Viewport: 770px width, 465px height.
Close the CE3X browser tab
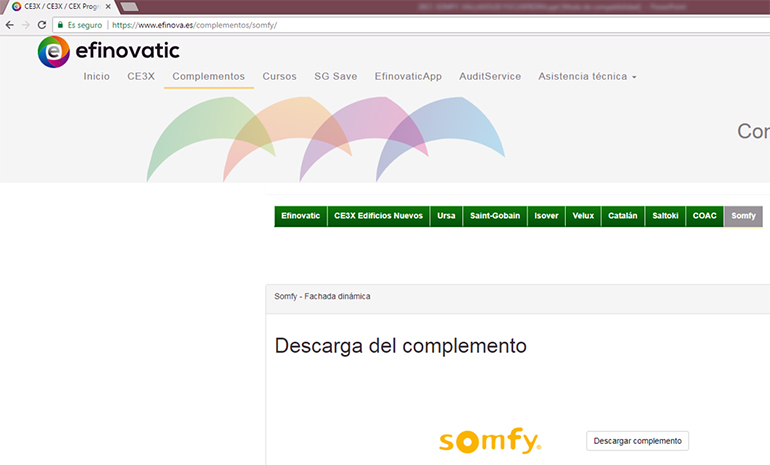click(108, 6)
